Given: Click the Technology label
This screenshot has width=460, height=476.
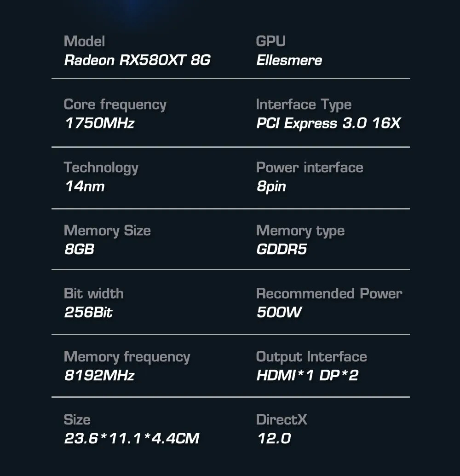Looking at the screenshot, I should pos(101,168).
